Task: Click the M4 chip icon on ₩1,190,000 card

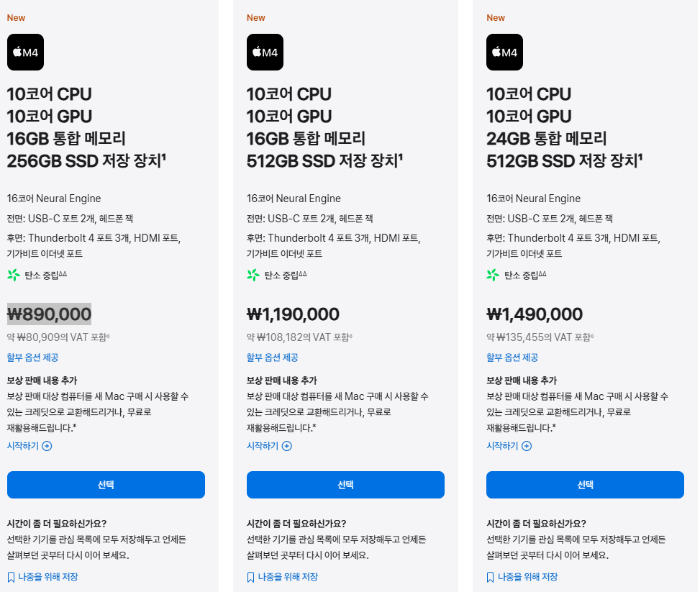Action: [x=265, y=53]
